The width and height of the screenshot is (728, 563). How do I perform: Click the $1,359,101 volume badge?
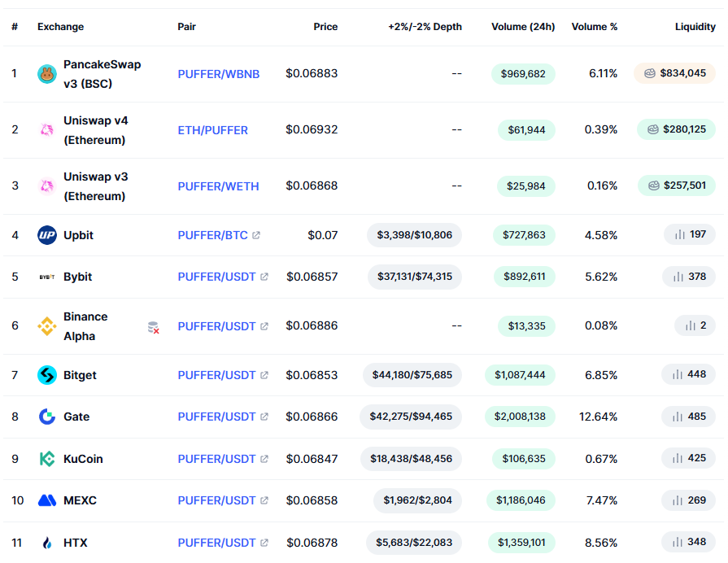coord(522,542)
